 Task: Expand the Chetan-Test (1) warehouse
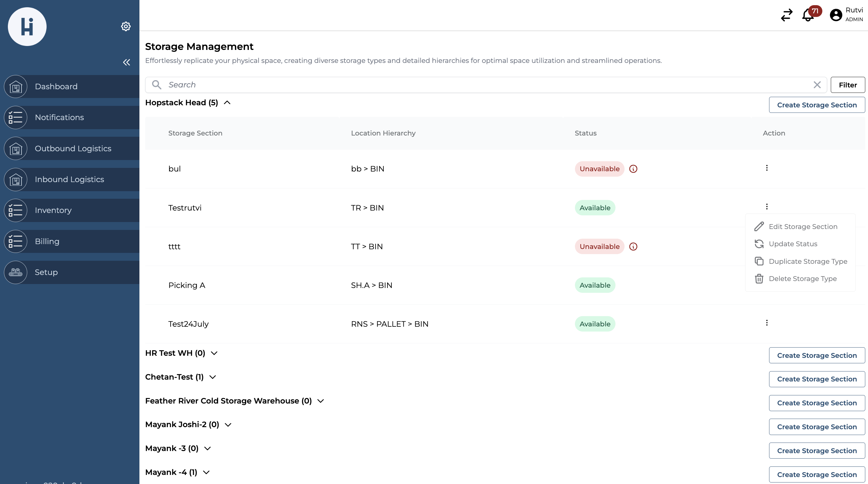[x=213, y=377]
